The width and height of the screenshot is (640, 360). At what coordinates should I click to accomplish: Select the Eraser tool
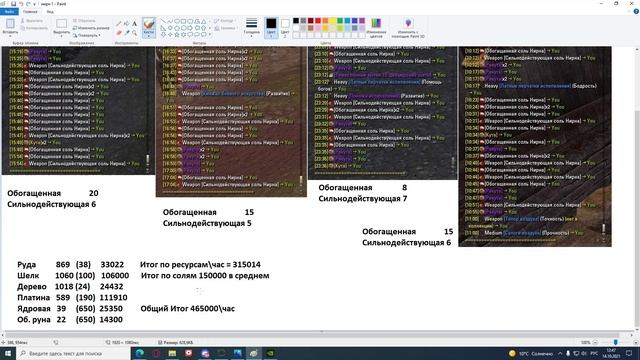click(119, 33)
